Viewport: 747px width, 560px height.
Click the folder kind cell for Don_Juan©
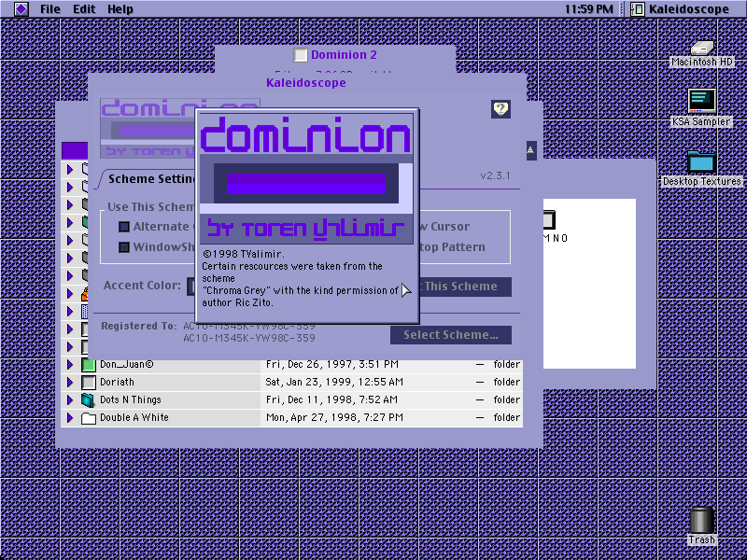506,365
